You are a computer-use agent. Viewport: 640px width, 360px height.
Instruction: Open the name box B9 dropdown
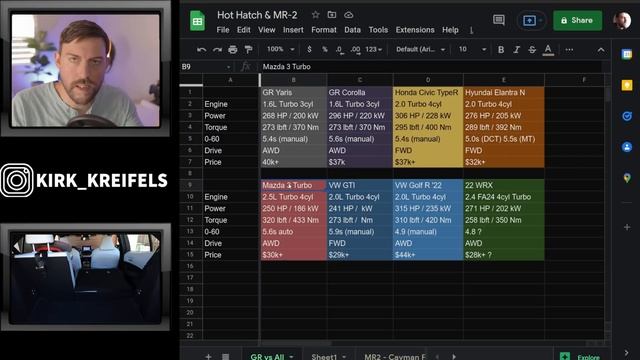pos(228,67)
